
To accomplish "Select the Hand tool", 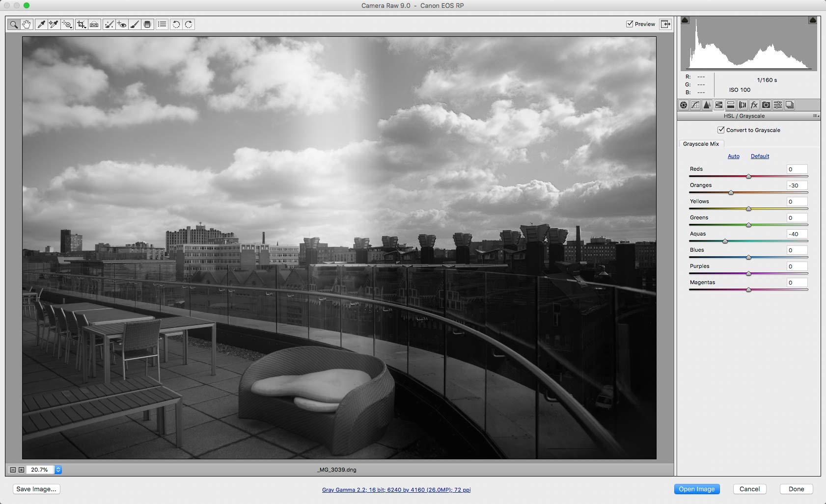I will (x=27, y=24).
